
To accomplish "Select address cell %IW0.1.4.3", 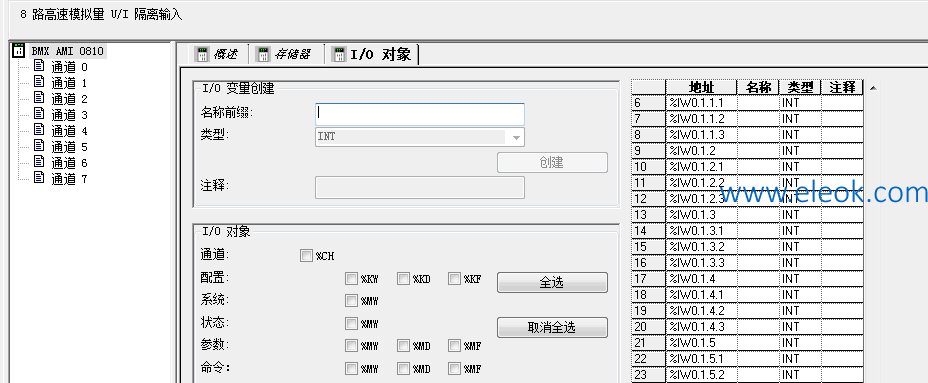I will point(701,327).
